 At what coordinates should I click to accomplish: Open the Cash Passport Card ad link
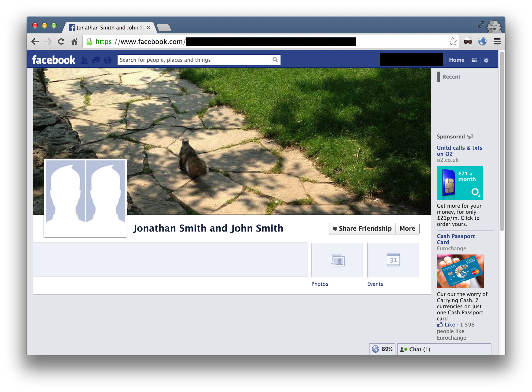pos(455,239)
